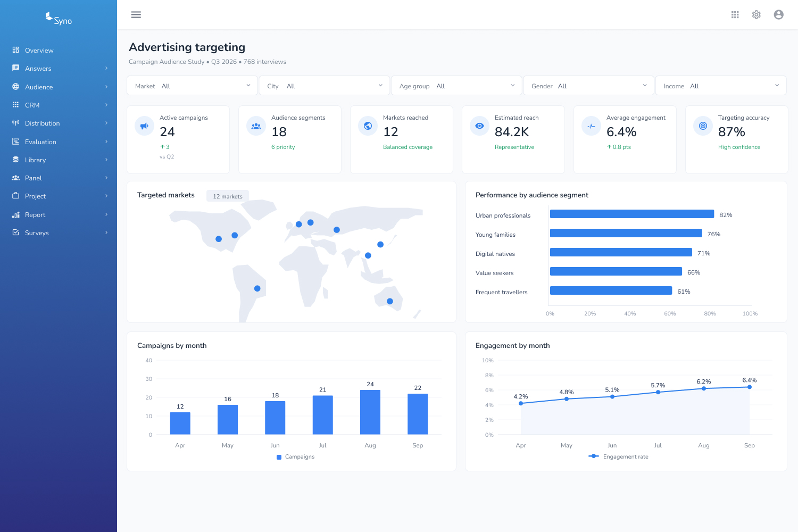Click the "High confidence" text
The height and width of the screenshot is (532, 798).
click(x=739, y=147)
